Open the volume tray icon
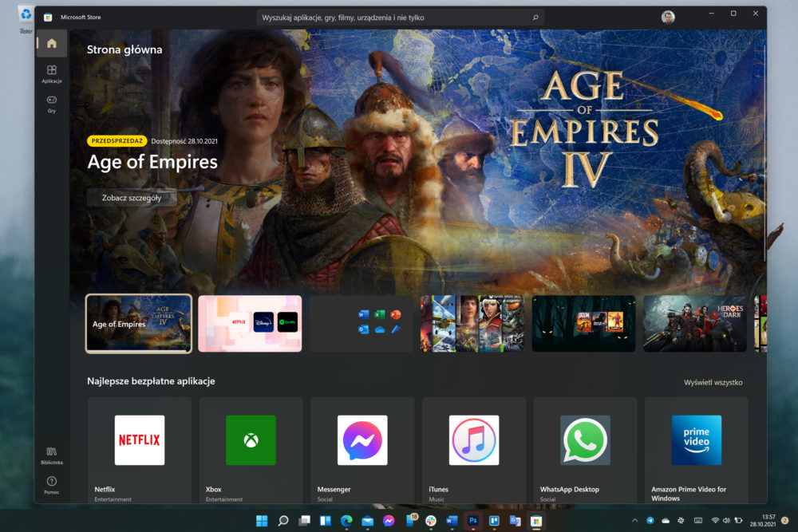 pos(726,520)
